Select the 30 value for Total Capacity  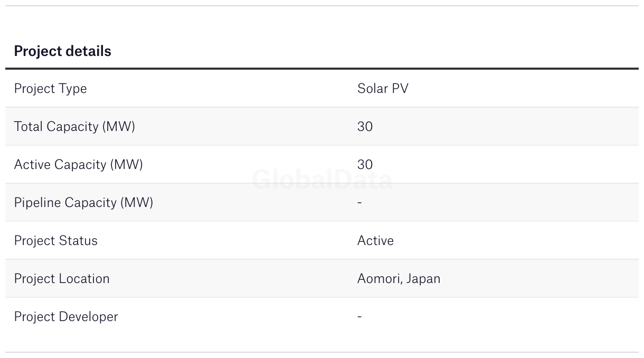pyautogui.click(x=365, y=127)
